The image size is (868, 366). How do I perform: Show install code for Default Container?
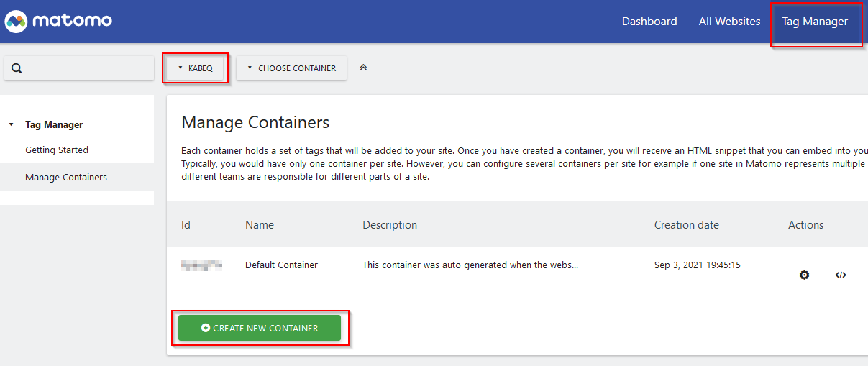[840, 275]
